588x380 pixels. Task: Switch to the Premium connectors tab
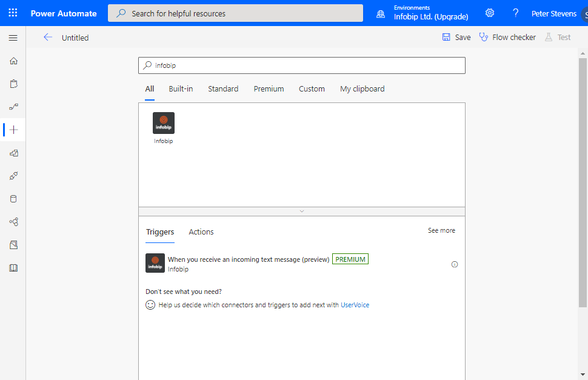pos(269,89)
